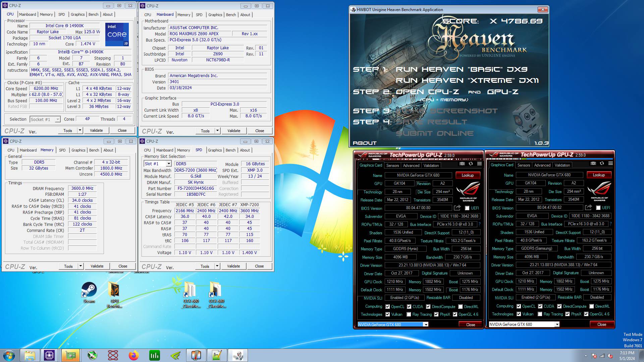Take screenshot in left GPU-Z window
This screenshot has height=362, width=644.
coord(462,164)
